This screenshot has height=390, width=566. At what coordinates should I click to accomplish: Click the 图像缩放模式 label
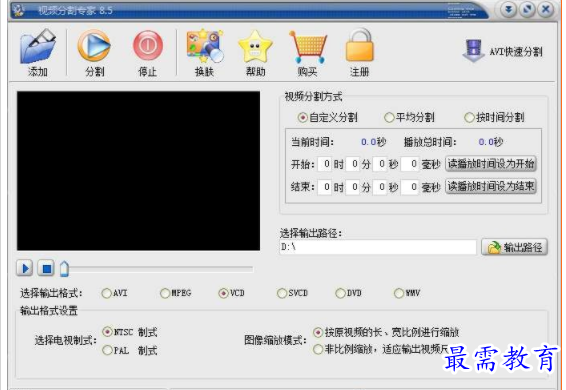coord(275,340)
